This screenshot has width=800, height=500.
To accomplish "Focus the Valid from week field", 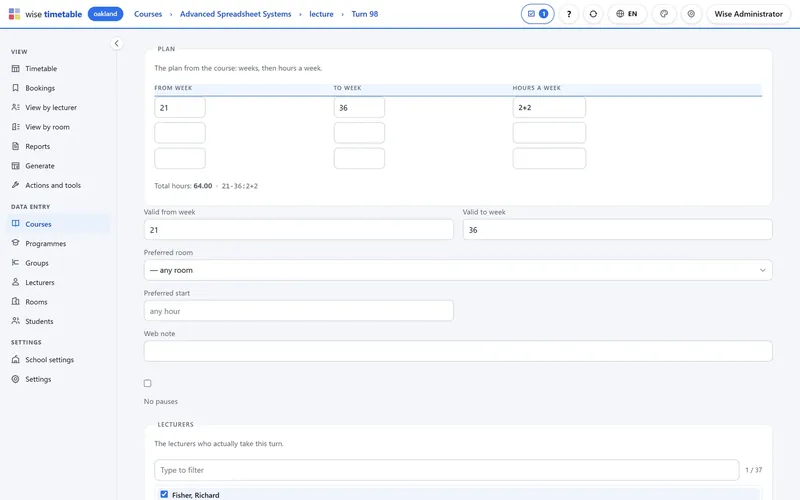I will tap(298, 230).
